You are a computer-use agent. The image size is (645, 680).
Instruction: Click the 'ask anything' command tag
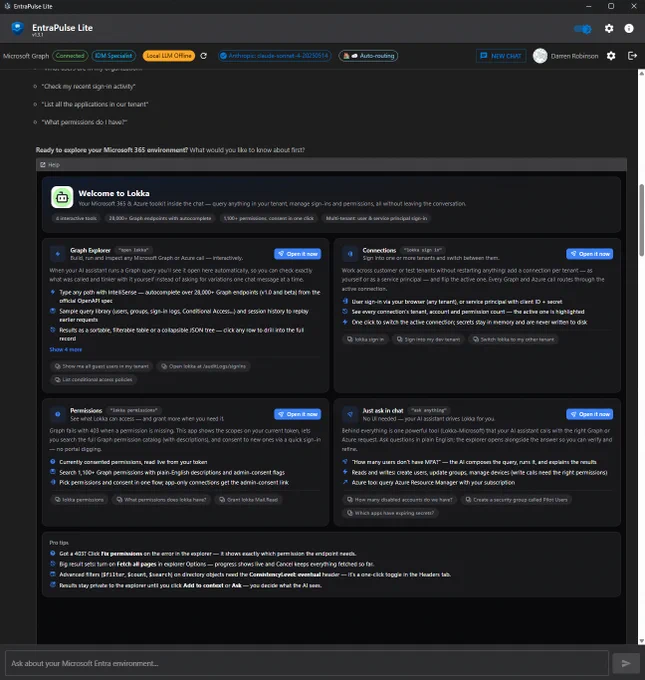pyautogui.click(x=429, y=410)
